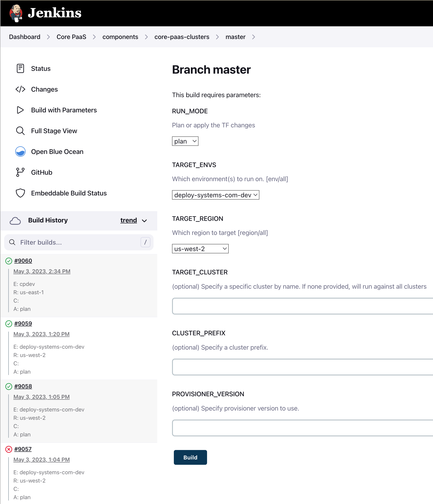Click the success status icon for build #9058
Image resolution: width=433 pixels, height=504 pixels.
pyautogui.click(x=9, y=387)
